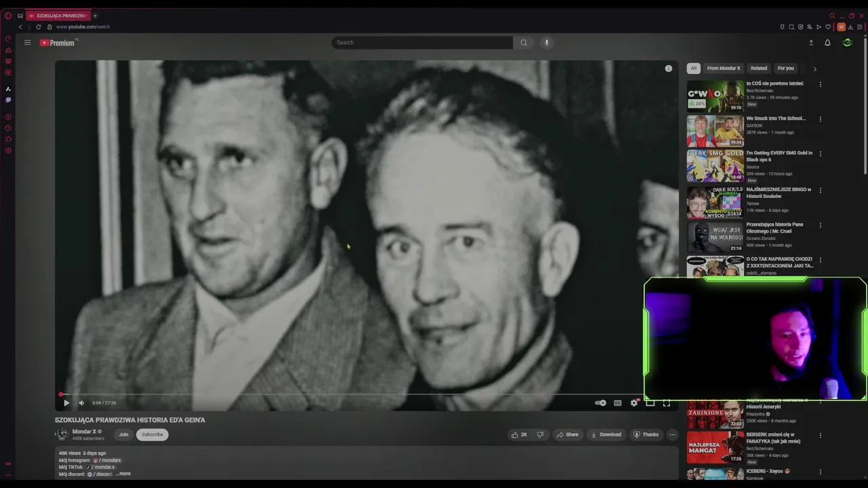
Task: Play the video
Action: click(x=66, y=403)
